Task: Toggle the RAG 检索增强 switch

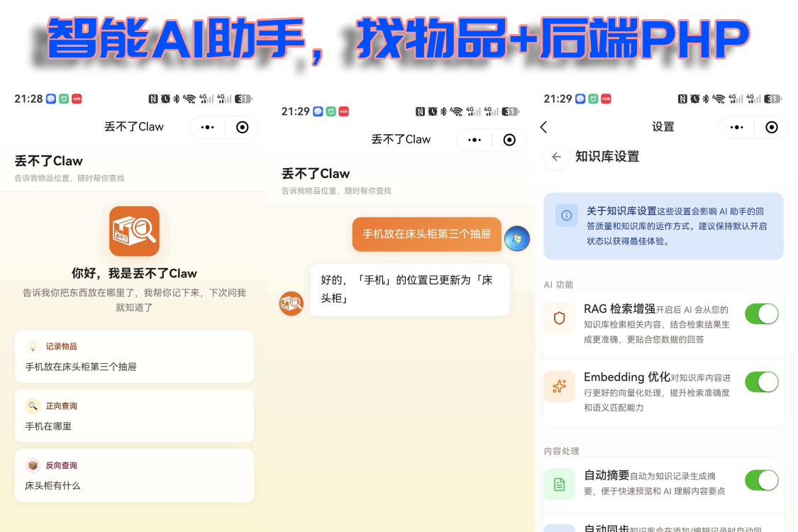Action: (762, 314)
